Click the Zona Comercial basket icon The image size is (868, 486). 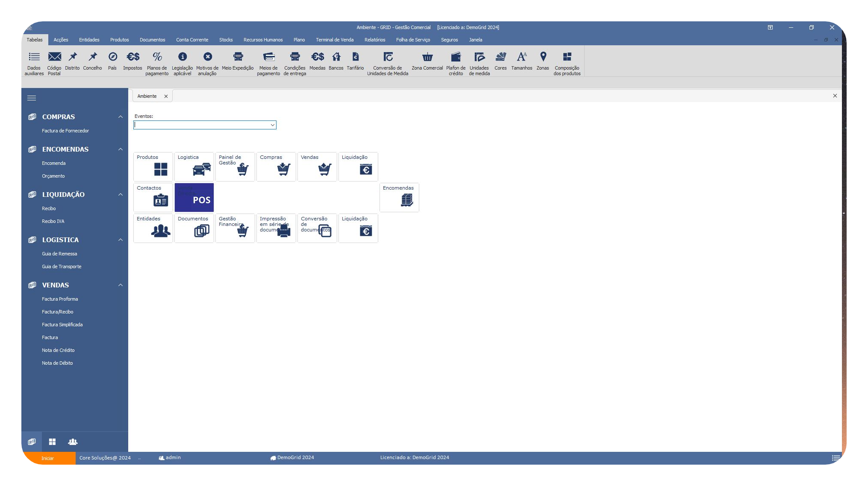pyautogui.click(x=427, y=57)
